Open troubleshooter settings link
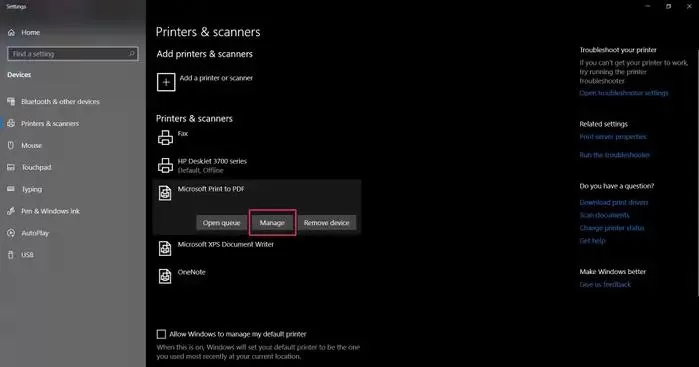This screenshot has width=699, height=367. coord(624,93)
